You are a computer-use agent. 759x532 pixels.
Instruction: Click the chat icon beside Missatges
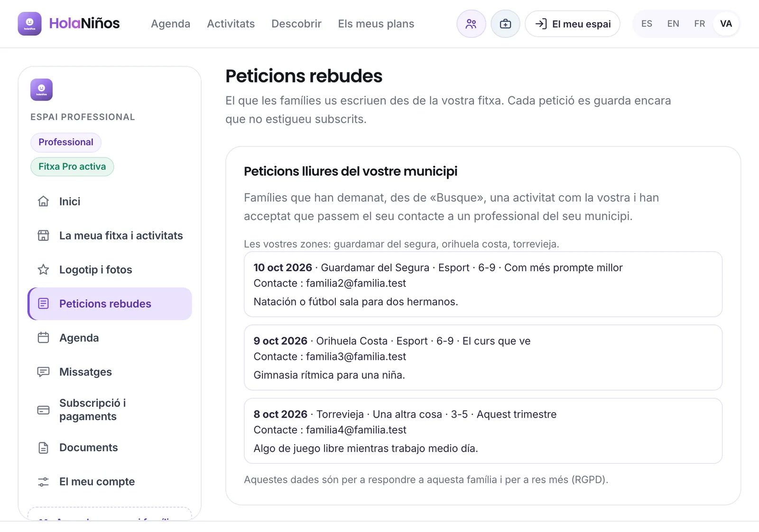(x=43, y=372)
